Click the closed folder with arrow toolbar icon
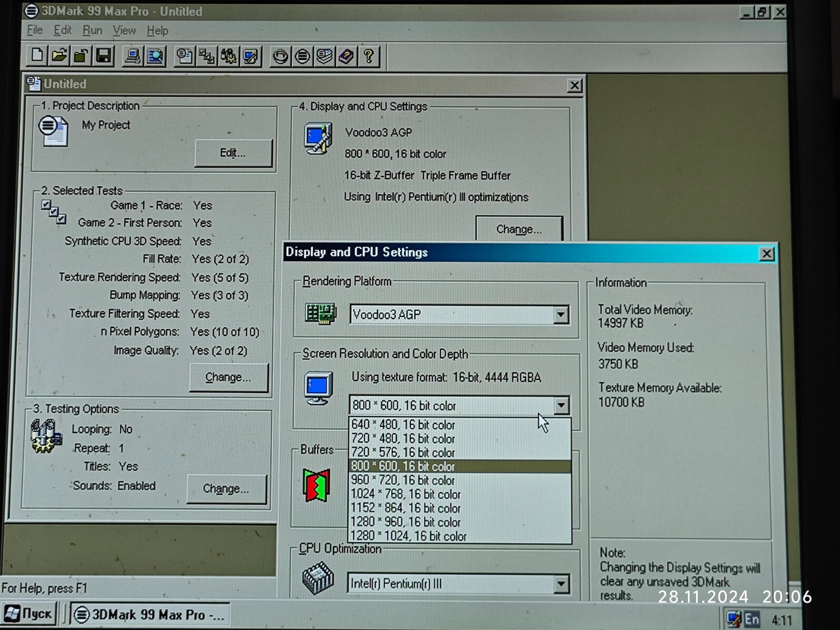This screenshot has height=630, width=840. tap(81, 55)
